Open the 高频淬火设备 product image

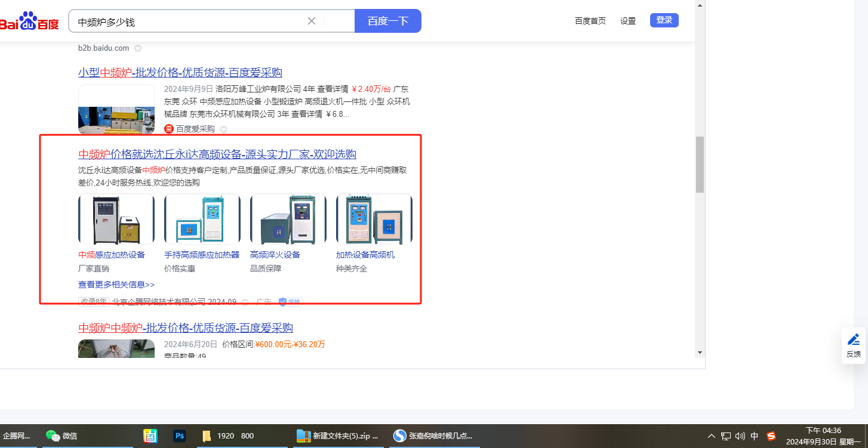point(288,219)
